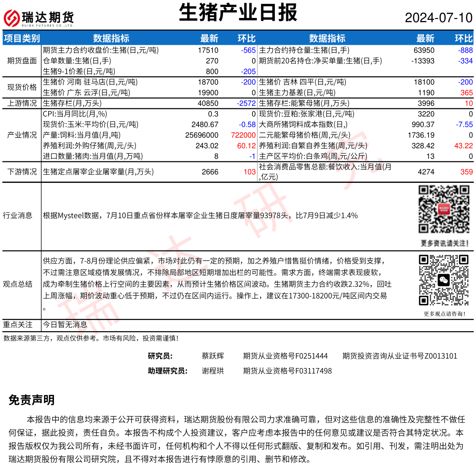Click the 行业消息 row label
Image resolution: width=476 pixels, height=465 pixels.
coord(18,215)
